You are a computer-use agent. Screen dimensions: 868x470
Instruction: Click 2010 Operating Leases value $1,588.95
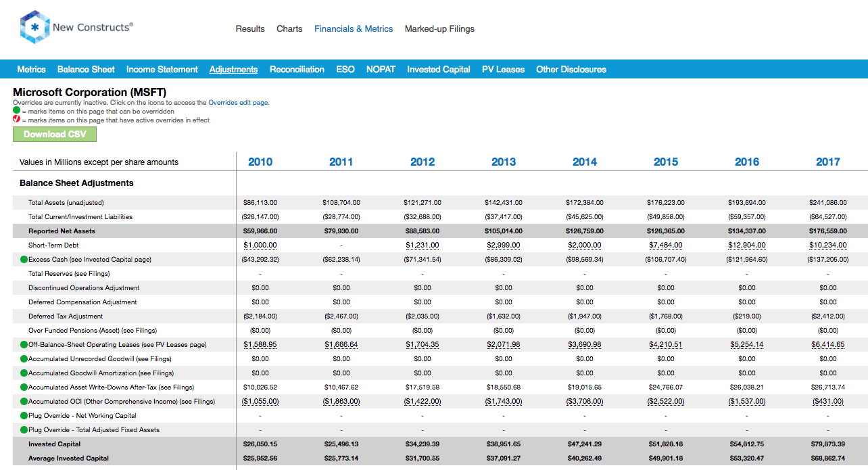(x=260, y=344)
